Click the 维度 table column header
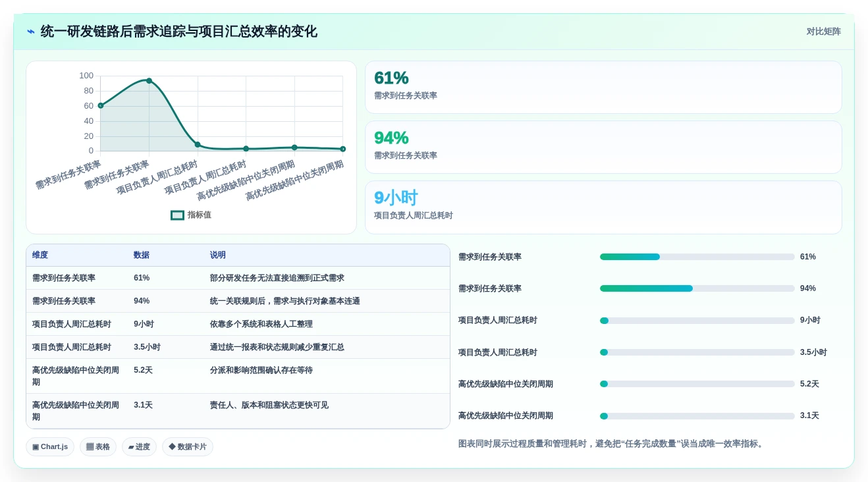Screen dimensions: 868x482 pos(40,255)
